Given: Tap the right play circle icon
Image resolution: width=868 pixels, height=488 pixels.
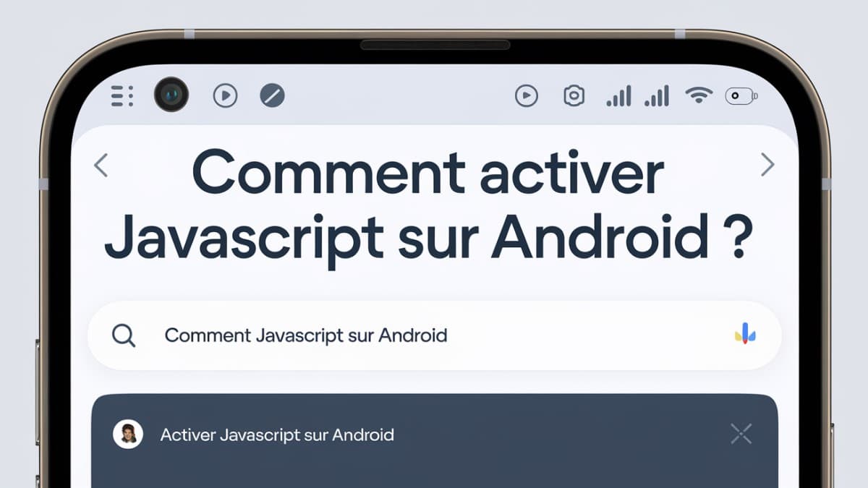Looking at the screenshot, I should [526, 95].
